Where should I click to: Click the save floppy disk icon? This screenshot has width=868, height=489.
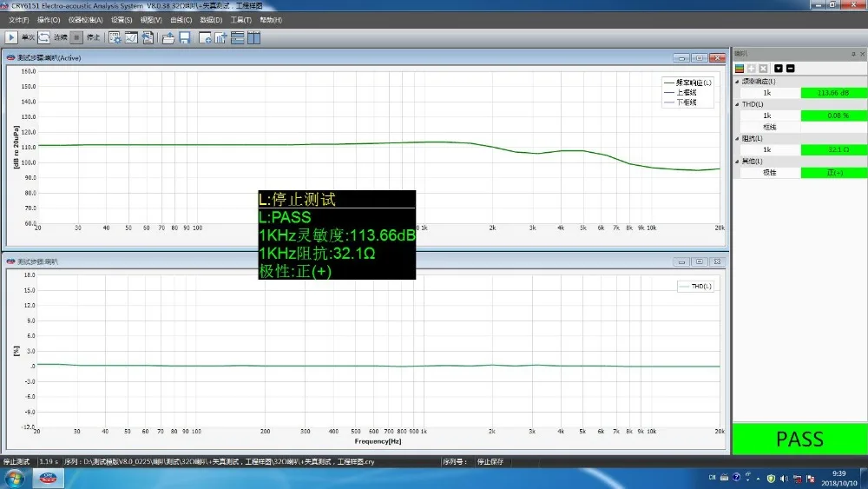coord(185,37)
